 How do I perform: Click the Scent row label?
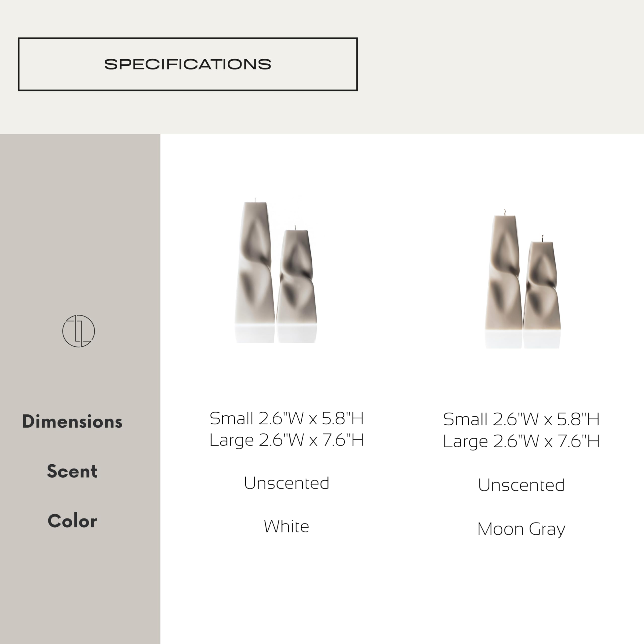[x=72, y=471]
